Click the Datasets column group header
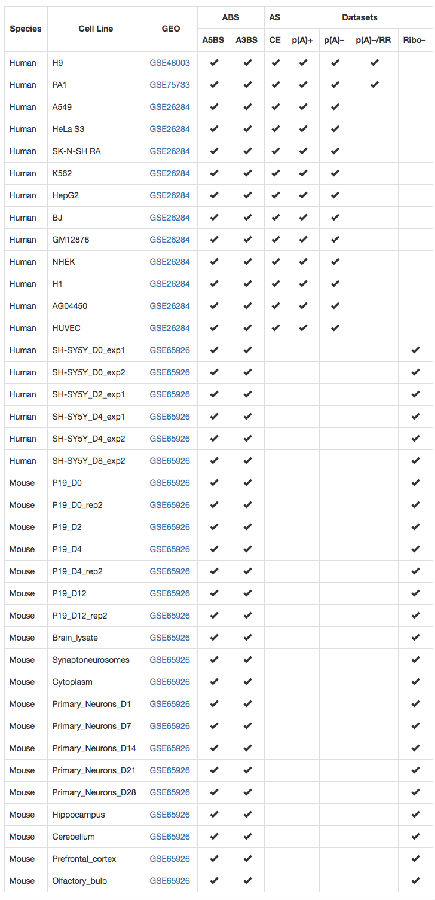 (360, 18)
